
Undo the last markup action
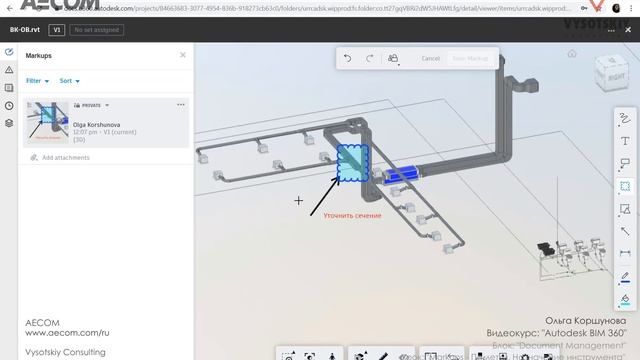(x=347, y=58)
